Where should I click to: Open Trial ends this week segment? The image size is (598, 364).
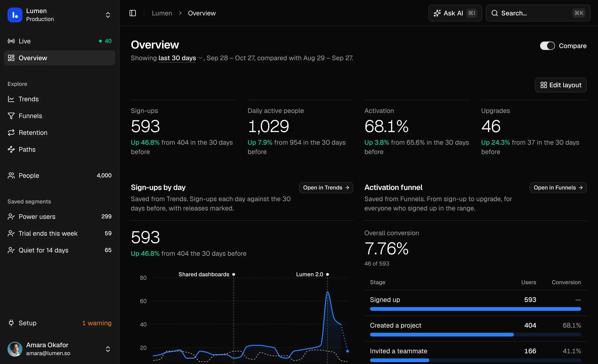coord(60,233)
